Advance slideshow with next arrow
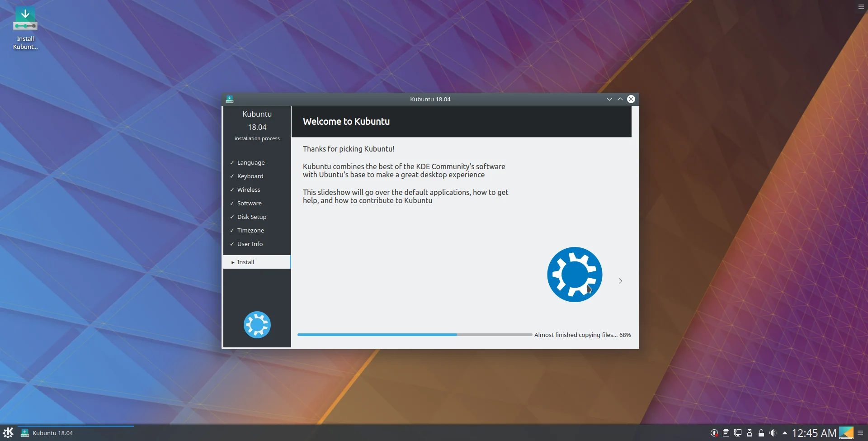This screenshot has height=441, width=868. coord(620,281)
